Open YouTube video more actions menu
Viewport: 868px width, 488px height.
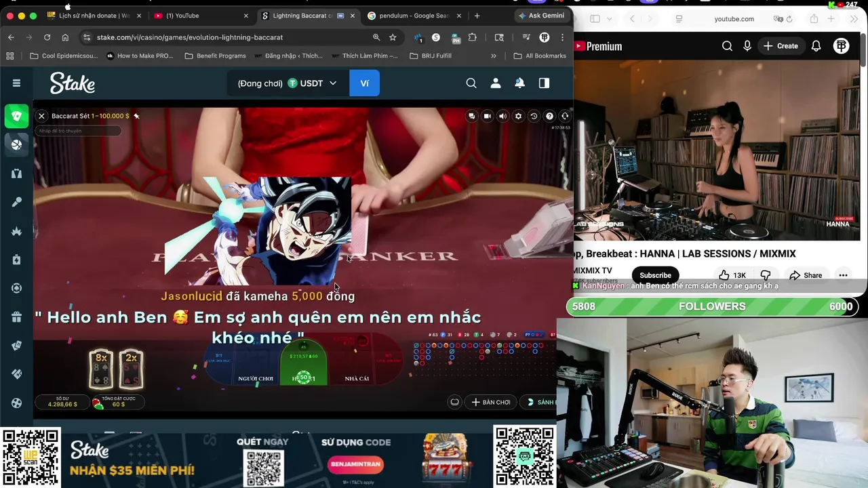(x=843, y=275)
